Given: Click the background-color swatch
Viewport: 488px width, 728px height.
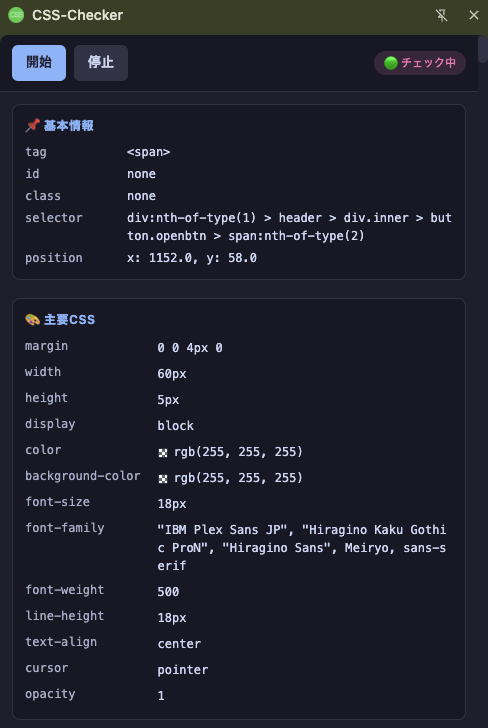Looking at the screenshot, I should [x=163, y=478].
